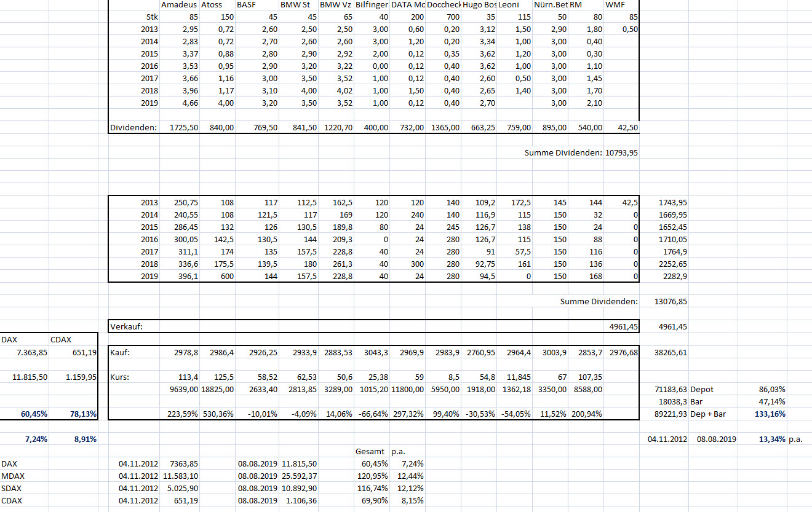Click the Summe Dividenden value 10793,95
Viewport: 812px width, 512px height.
(622, 152)
